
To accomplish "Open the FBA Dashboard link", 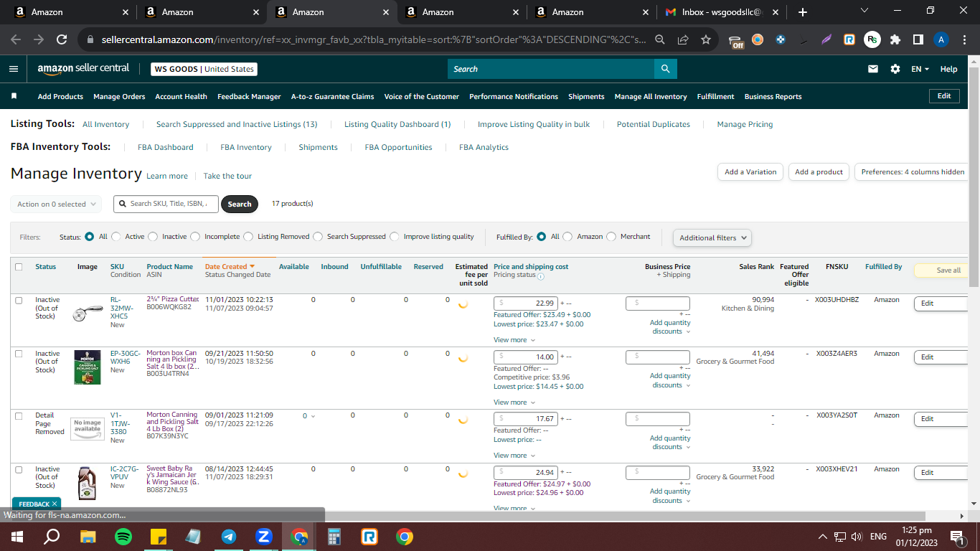I will [x=166, y=147].
